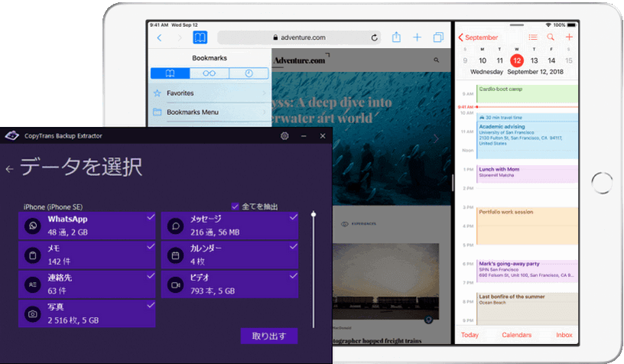Open the Cardio boot camp event
The height and width of the screenshot is (364, 624).
[x=527, y=94]
